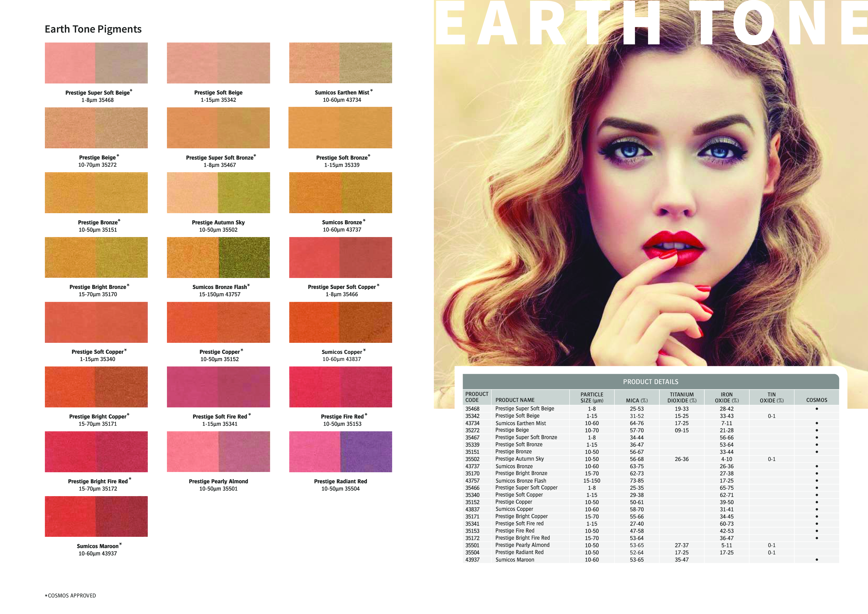This screenshot has width=868, height=614.
Task: Select the Sumicos Maroon swatch
Action: (x=96, y=516)
